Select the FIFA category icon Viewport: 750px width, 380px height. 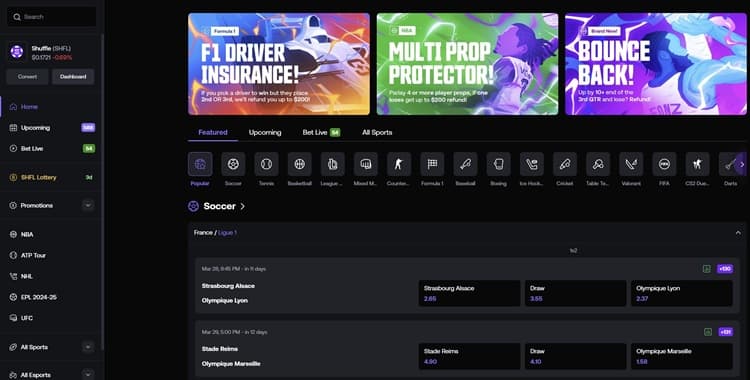click(664, 164)
